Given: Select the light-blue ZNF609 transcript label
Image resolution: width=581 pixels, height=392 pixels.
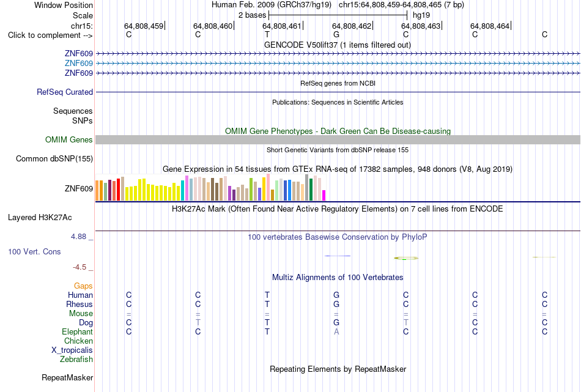Looking at the screenshot, I should click(78, 64).
